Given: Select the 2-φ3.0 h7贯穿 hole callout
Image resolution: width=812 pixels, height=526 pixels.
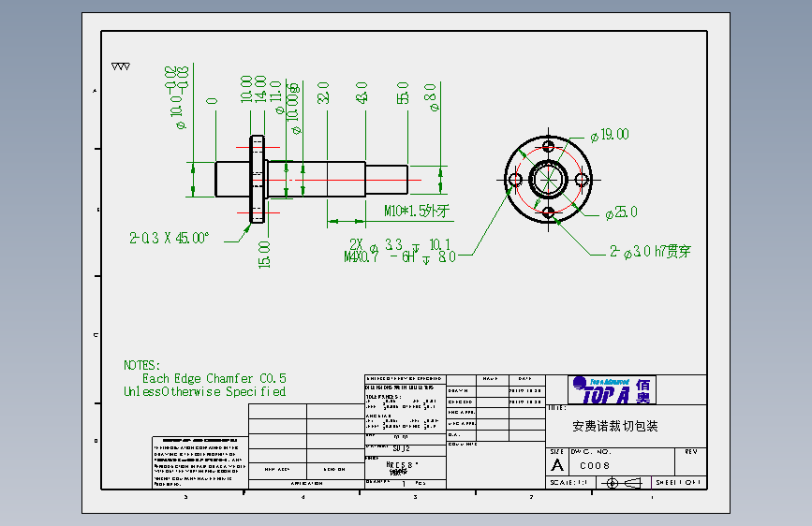Looking at the screenshot, I should click(x=650, y=252).
